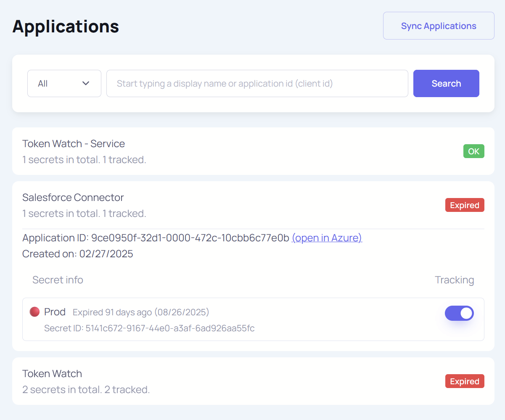Open the All filter dropdown
This screenshot has width=505, height=420.
point(64,84)
